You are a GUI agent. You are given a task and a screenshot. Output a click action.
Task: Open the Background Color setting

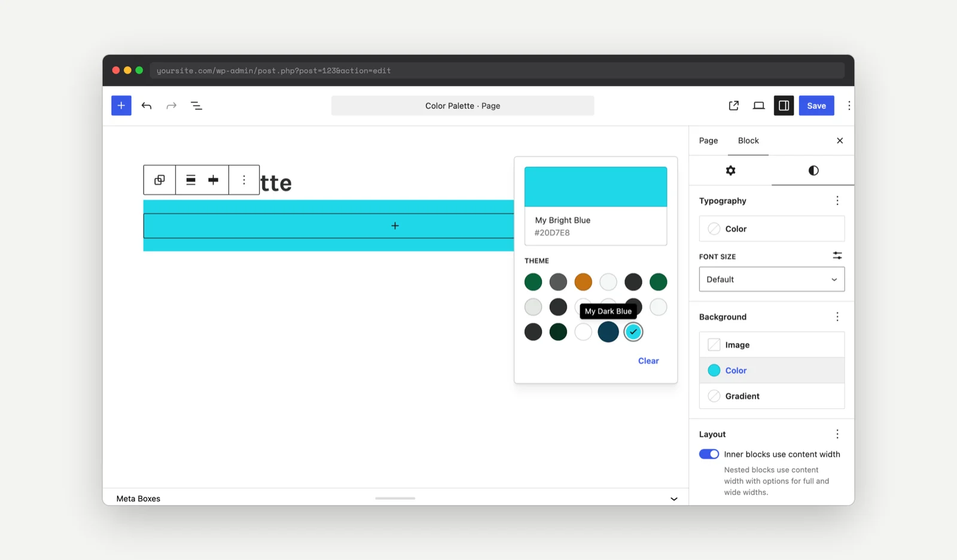coord(772,371)
